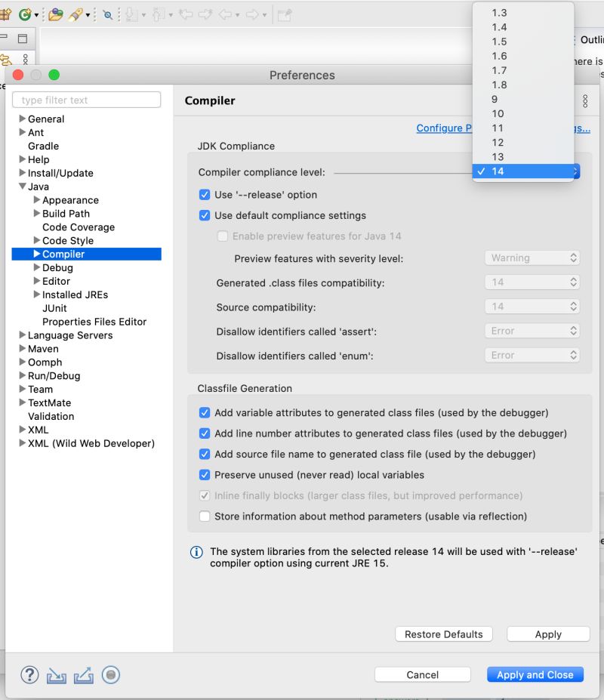Viewport: 604px width, 700px height.
Task: Click the New wizard toolbar icon
Action: (x=8, y=13)
